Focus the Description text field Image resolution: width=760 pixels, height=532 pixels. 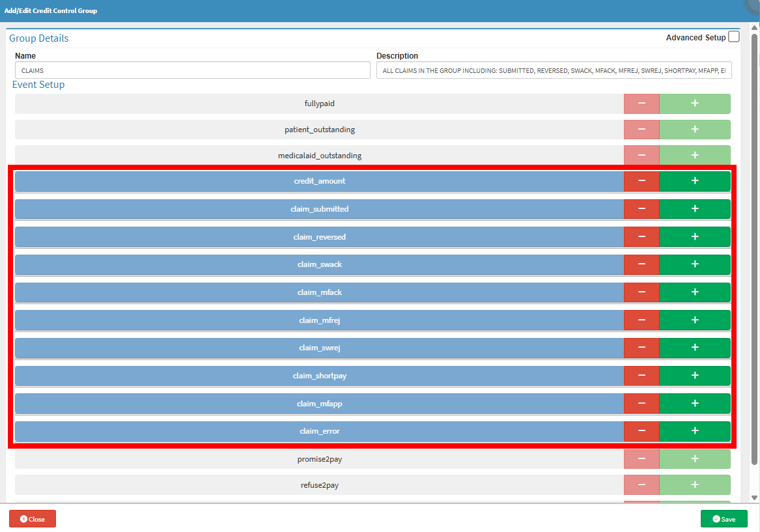coord(554,70)
